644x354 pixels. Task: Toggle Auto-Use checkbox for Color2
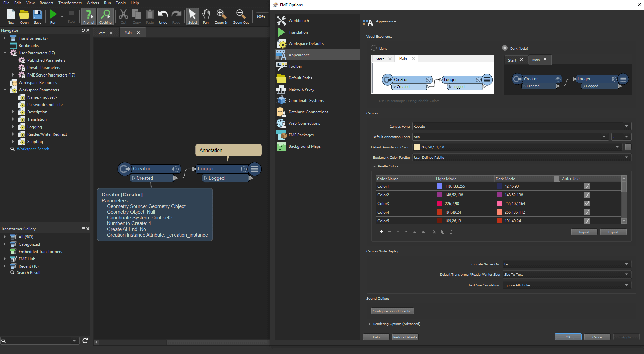click(x=587, y=195)
